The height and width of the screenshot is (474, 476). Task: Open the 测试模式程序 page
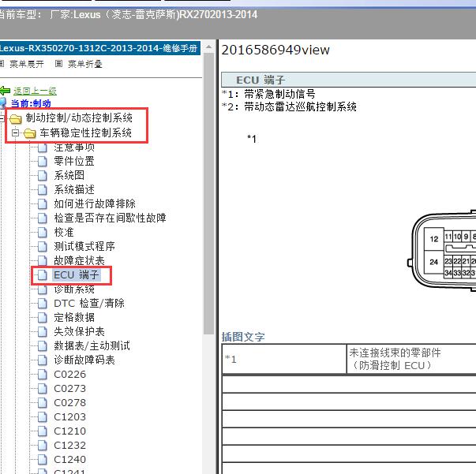84,247
